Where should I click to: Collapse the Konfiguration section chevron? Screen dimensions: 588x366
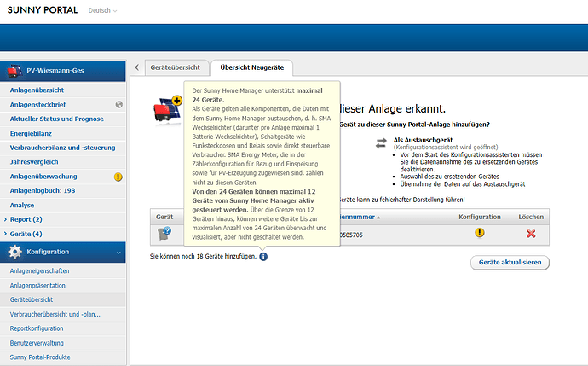pos(118,253)
